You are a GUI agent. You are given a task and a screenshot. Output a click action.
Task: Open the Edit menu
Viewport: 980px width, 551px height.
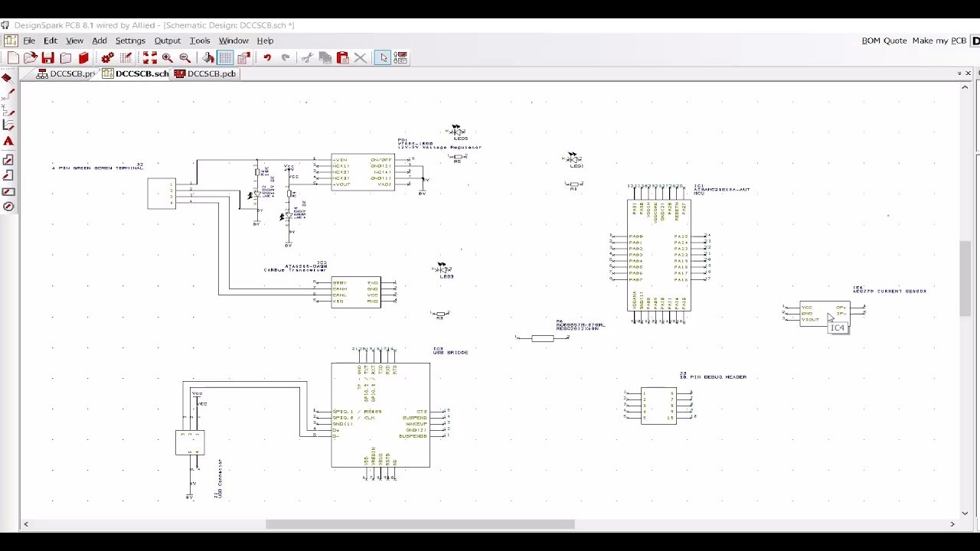click(51, 41)
